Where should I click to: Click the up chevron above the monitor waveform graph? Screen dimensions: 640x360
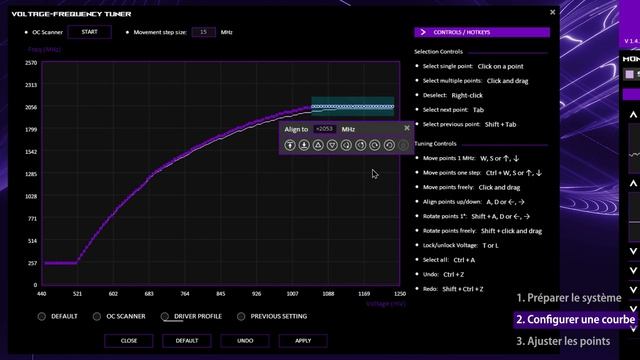coord(633,115)
